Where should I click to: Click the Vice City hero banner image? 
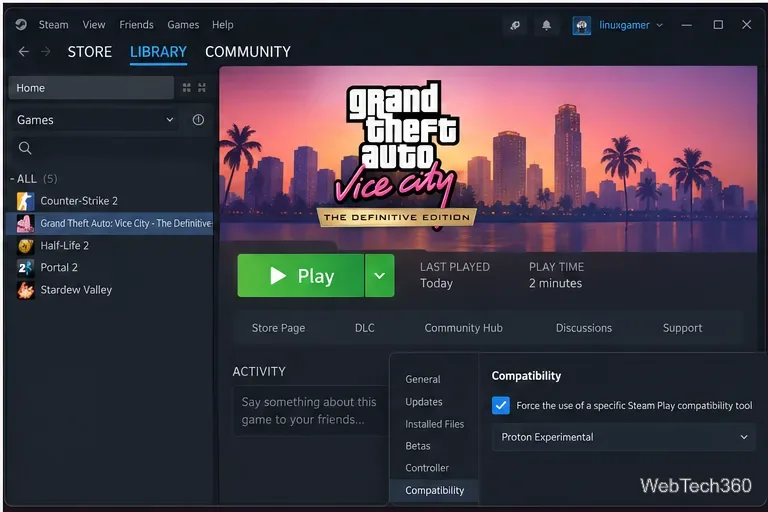pos(488,159)
